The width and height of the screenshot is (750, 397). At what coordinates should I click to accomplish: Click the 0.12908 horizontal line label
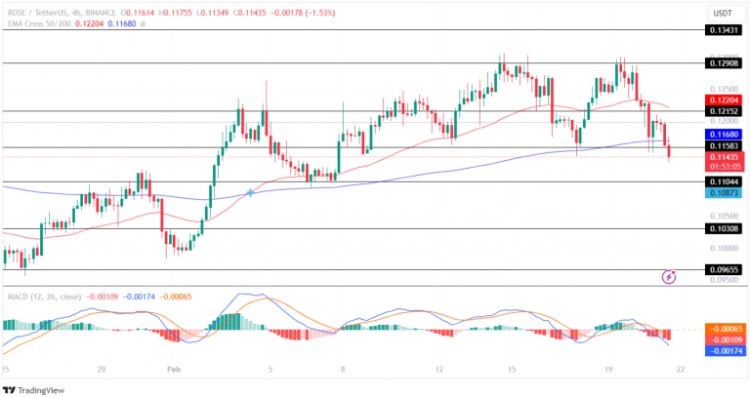coord(723,63)
